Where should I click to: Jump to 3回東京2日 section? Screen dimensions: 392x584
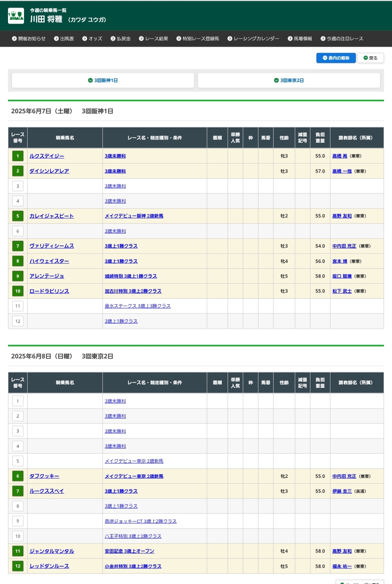[x=289, y=80]
